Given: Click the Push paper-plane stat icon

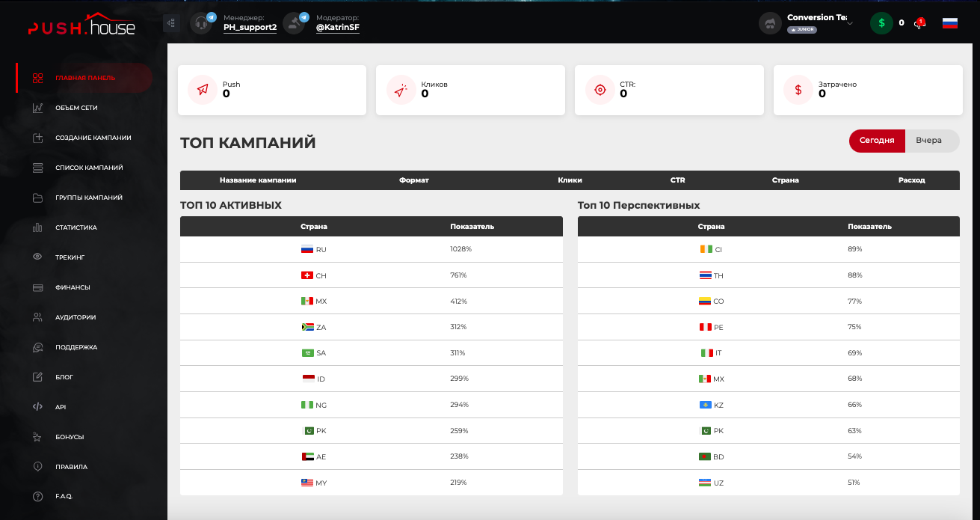Looking at the screenshot, I should pos(203,90).
